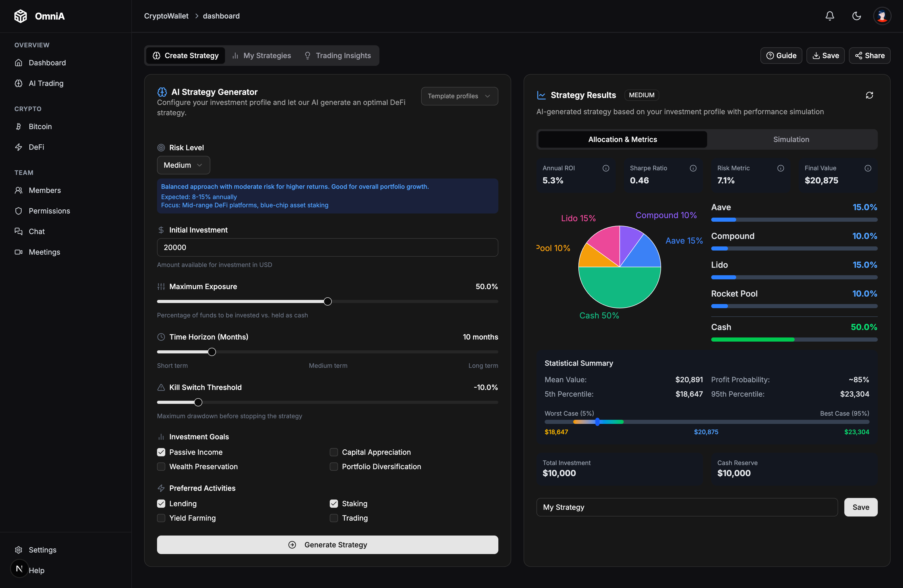Show Risk Metric info icon
This screenshot has width=903, height=588.
(x=780, y=168)
